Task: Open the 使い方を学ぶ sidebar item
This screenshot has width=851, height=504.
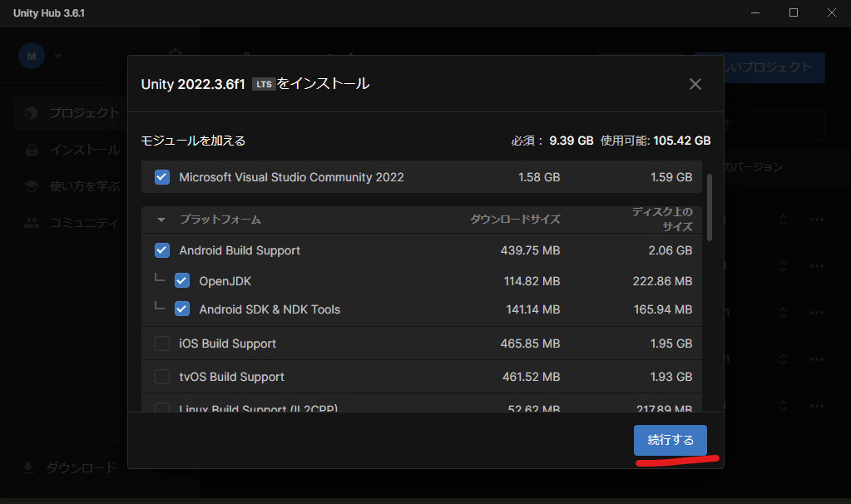Action: 83,186
